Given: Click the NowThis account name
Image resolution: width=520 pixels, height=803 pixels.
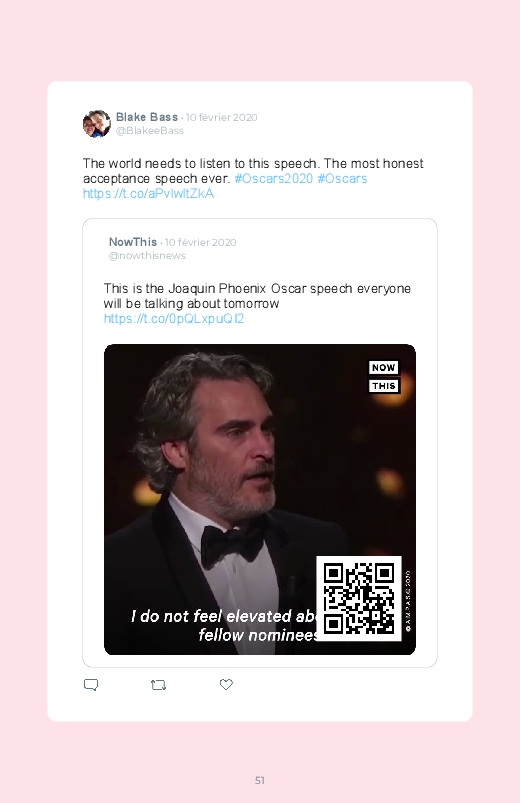Looking at the screenshot, I should coord(133,242).
